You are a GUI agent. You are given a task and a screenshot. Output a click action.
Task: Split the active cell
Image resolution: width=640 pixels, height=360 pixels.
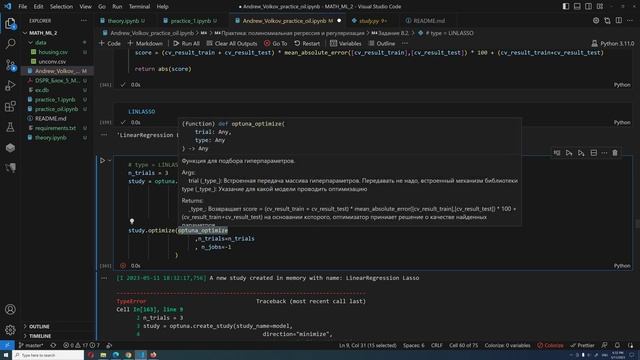pos(593,153)
